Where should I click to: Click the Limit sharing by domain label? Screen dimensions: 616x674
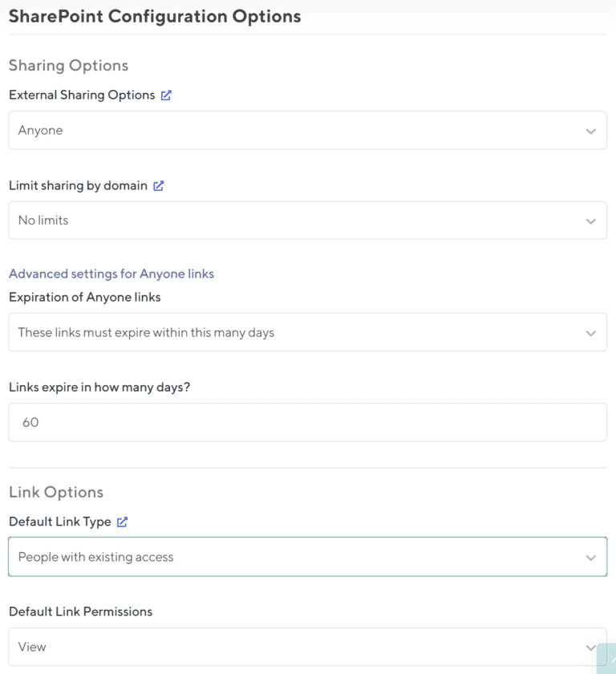pyautogui.click(x=78, y=185)
